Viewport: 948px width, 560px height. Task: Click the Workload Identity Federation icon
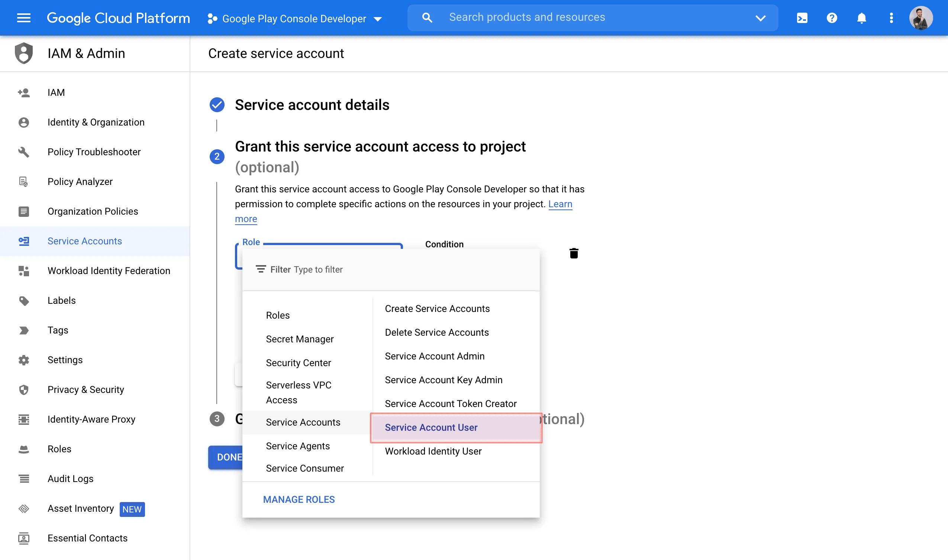coord(24,271)
